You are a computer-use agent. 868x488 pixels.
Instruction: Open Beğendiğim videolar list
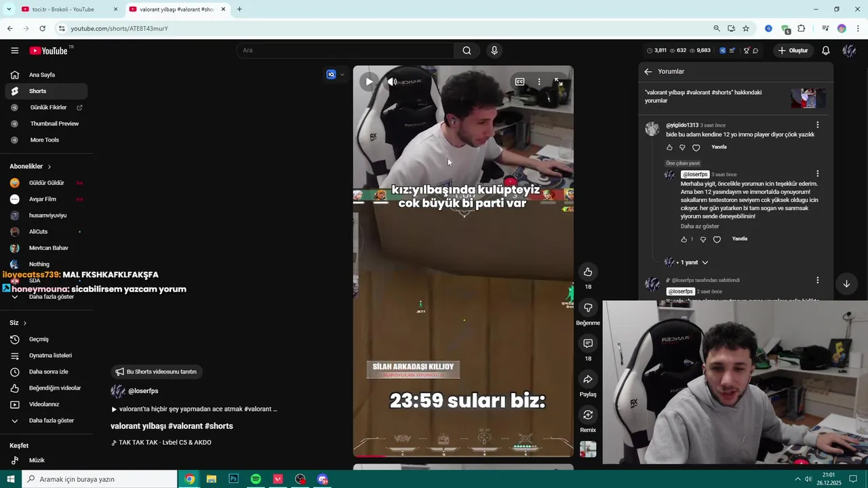pyautogui.click(x=46, y=388)
